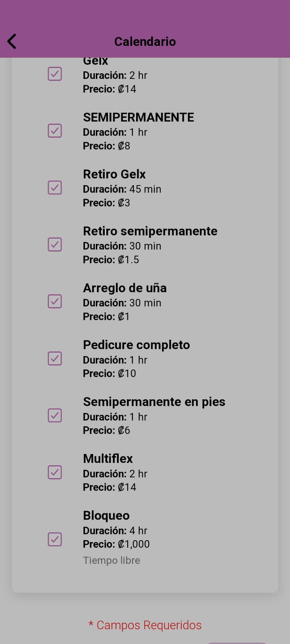Screen dimensions: 290x644
Task: Go back using the header arrow
Action: [x=12, y=41]
